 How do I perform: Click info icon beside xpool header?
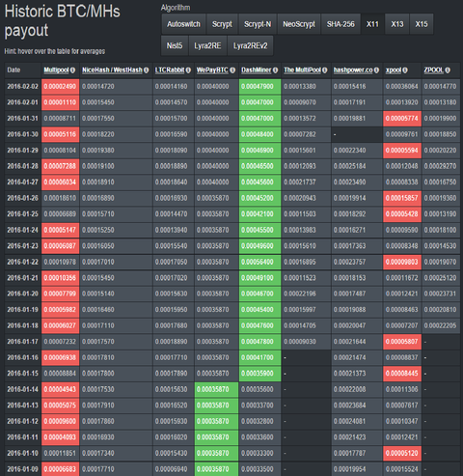click(405, 70)
